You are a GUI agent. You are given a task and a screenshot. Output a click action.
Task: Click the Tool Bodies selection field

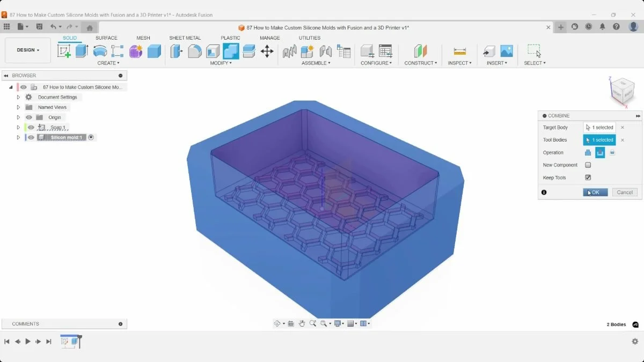(599, 140)
